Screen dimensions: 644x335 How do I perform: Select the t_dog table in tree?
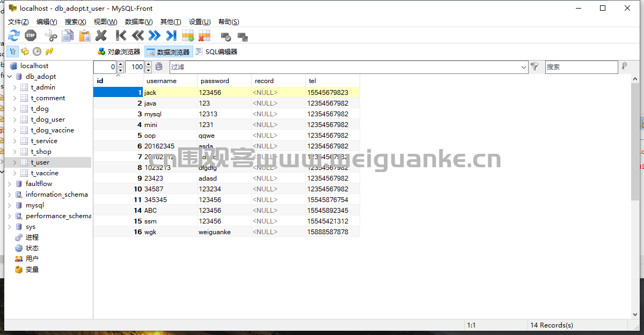[x=40, y=109]
